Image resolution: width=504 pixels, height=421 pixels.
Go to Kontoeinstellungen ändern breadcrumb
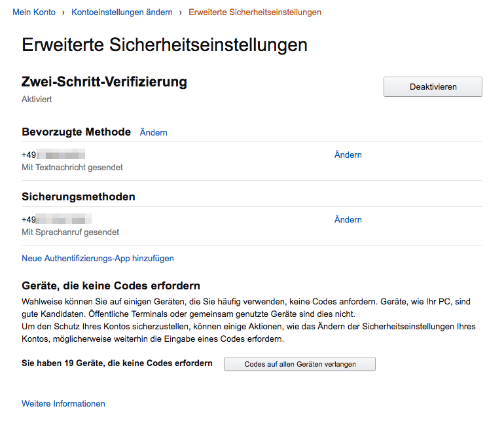[x=122, y=12]
